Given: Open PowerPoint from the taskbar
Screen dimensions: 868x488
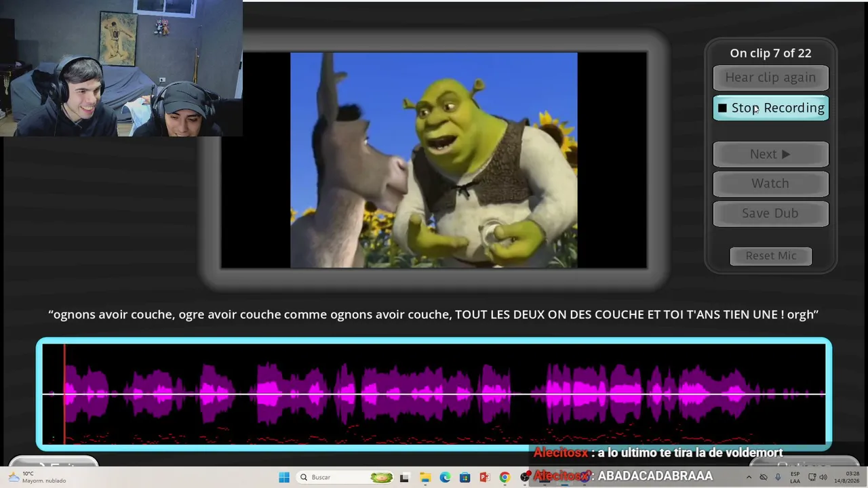Looking at the screenshot, I should 484,477.
